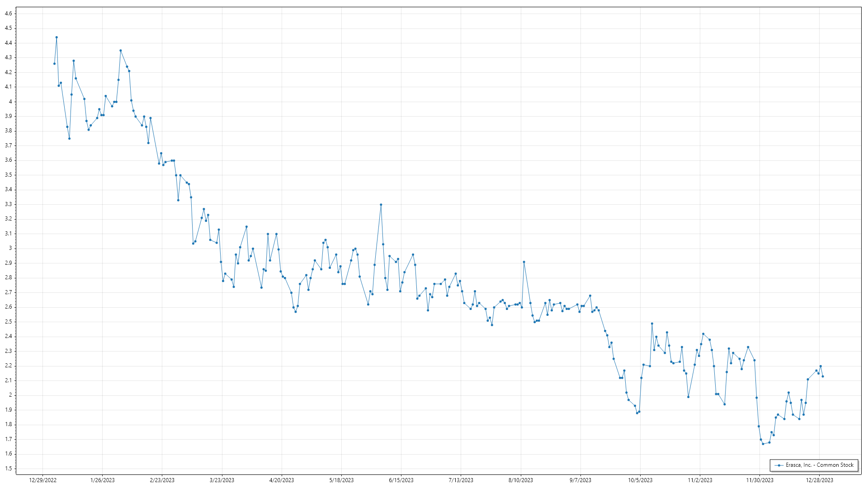Viewport: 868px width, 488px height.
Task: Click the 12/29/2022 x-axis date label
Action: pyautogui.click(x=42, y=480)
